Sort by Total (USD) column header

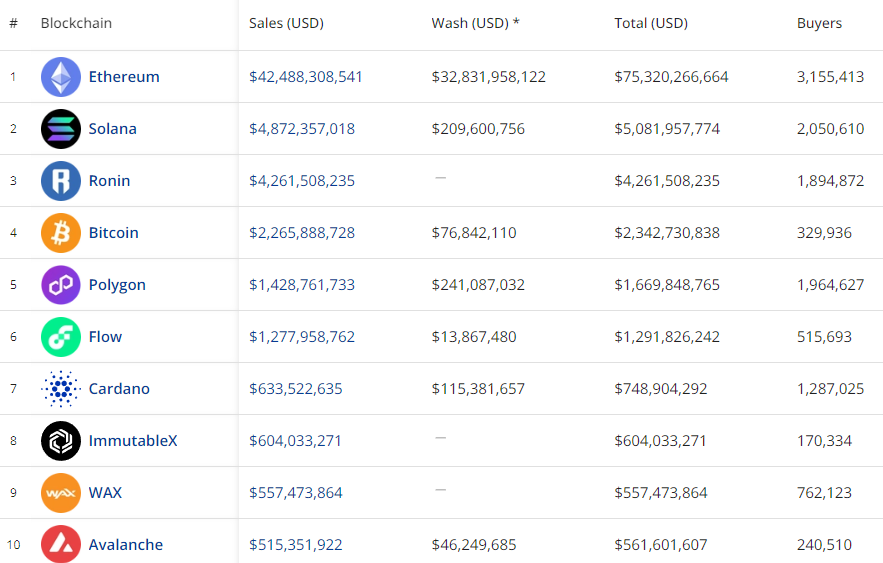coord(651,23)
